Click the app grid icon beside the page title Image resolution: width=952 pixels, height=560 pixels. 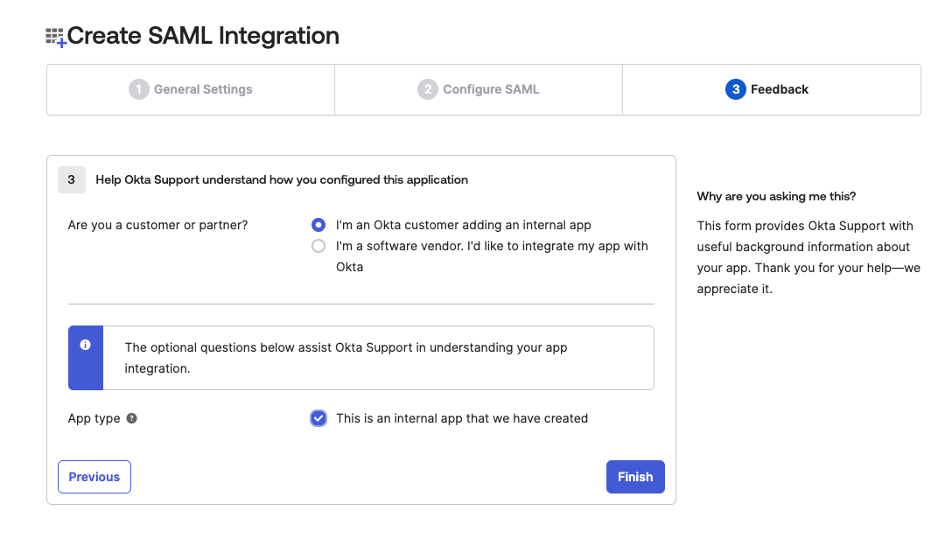pyautogui.click(x=56, y=37)
